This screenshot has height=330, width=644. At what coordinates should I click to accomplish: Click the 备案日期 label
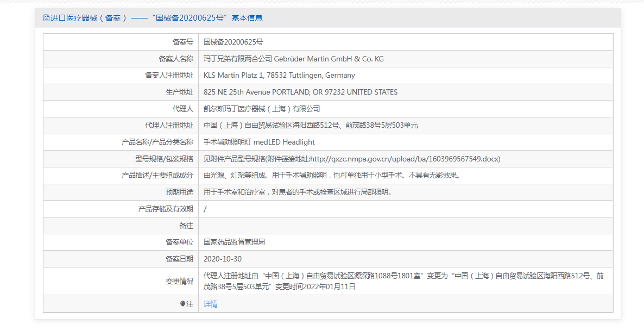(x=179, y=259)
